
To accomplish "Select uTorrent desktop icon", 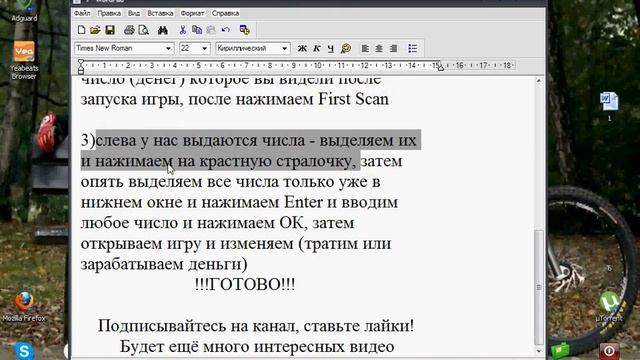I will tap(609, 307).
